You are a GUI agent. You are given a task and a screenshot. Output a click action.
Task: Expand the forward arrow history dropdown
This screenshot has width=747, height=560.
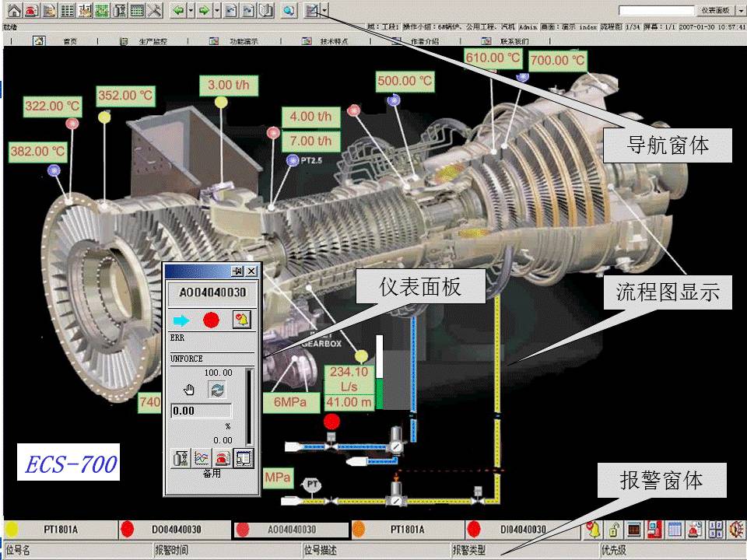coord(216,11)
